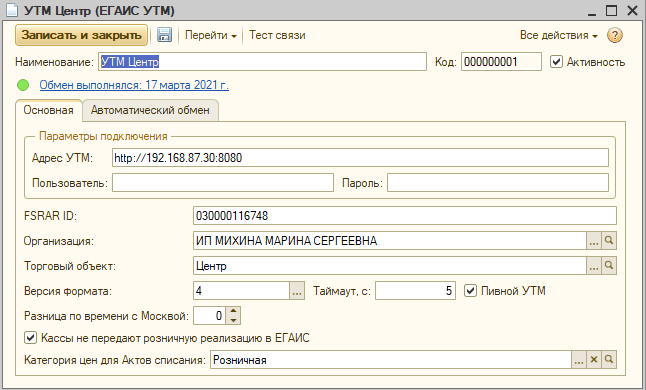Screen dimensions: 646x390
Task: Open the magnifier for the Торговый объект field
Action: point(609,266)
